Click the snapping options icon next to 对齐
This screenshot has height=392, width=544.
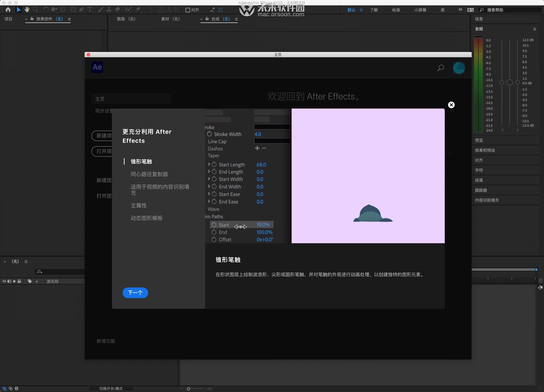tap(212, 10)
